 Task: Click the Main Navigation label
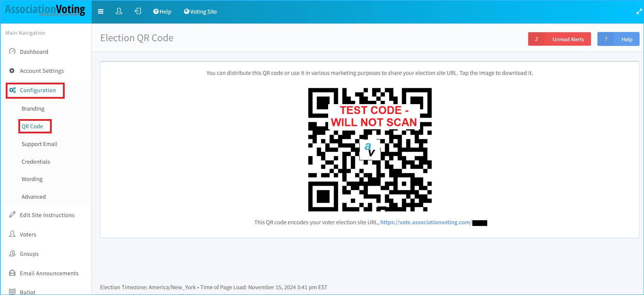(x=26, y=33)
